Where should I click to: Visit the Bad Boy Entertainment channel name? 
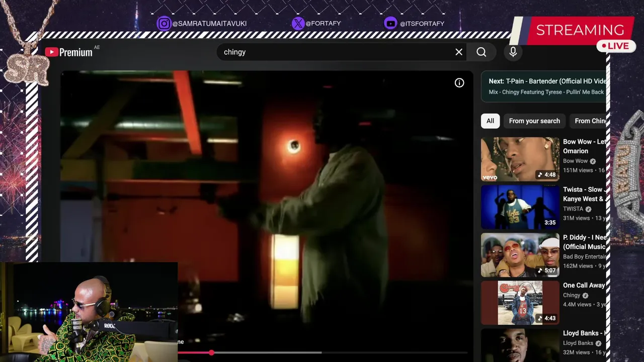point(585,256)
